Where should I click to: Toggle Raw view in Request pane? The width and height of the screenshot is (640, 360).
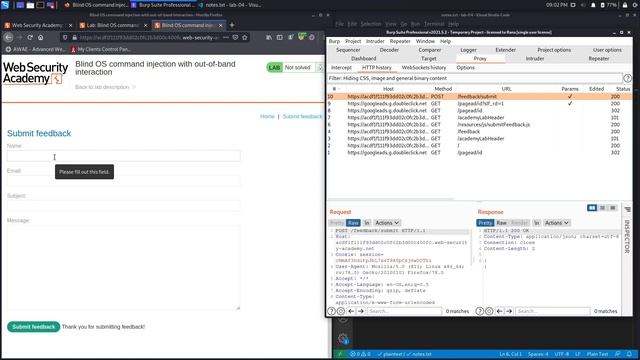point(353,222)
